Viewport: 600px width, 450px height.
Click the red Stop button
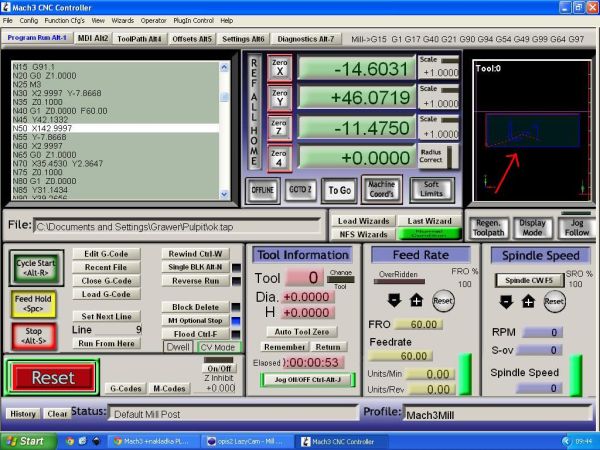[34, 336]
